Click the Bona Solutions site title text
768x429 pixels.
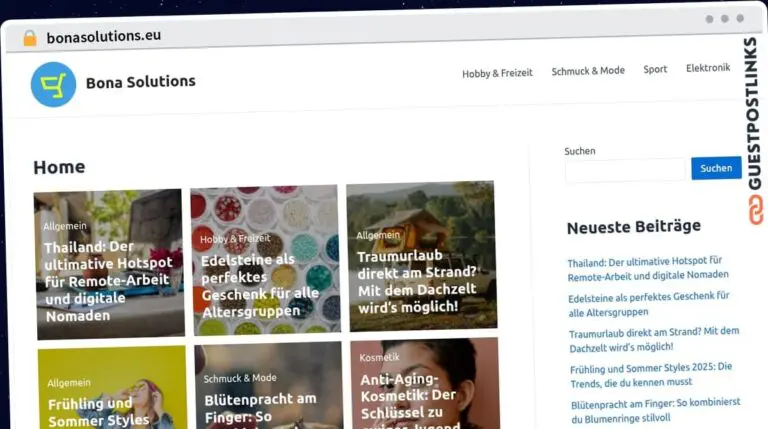click(141, 82)
